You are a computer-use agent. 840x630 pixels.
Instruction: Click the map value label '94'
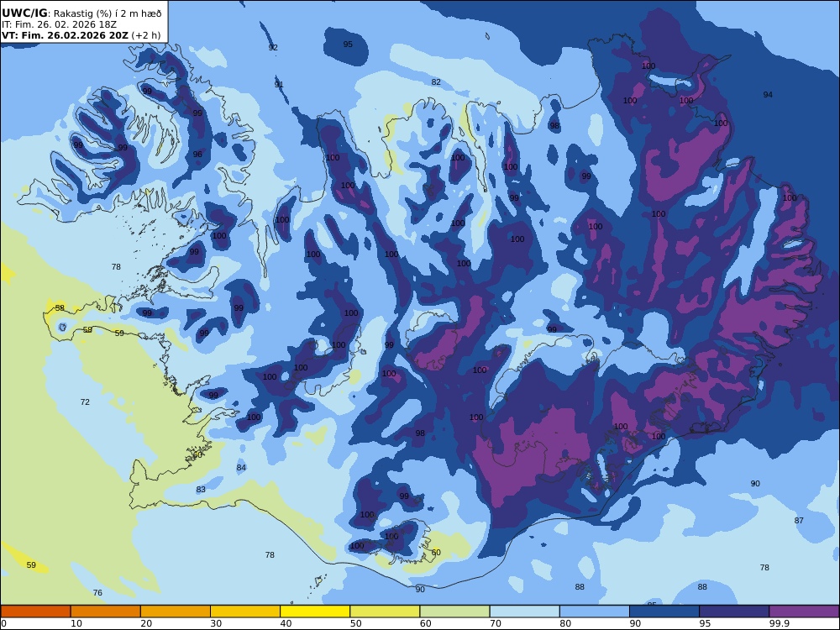(x=769, y=95)
